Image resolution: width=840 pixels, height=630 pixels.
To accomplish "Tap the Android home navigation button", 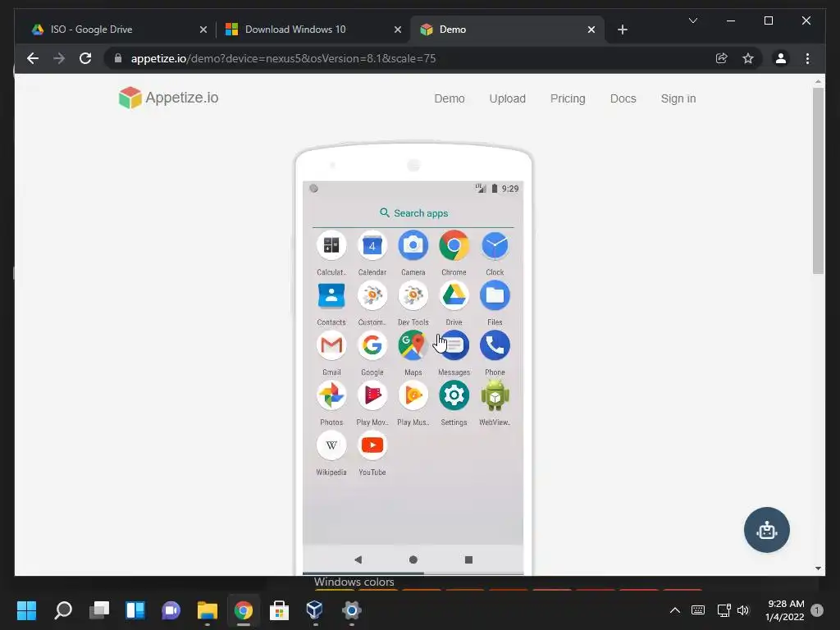I will pyautogui.click(x=413, y=559).
